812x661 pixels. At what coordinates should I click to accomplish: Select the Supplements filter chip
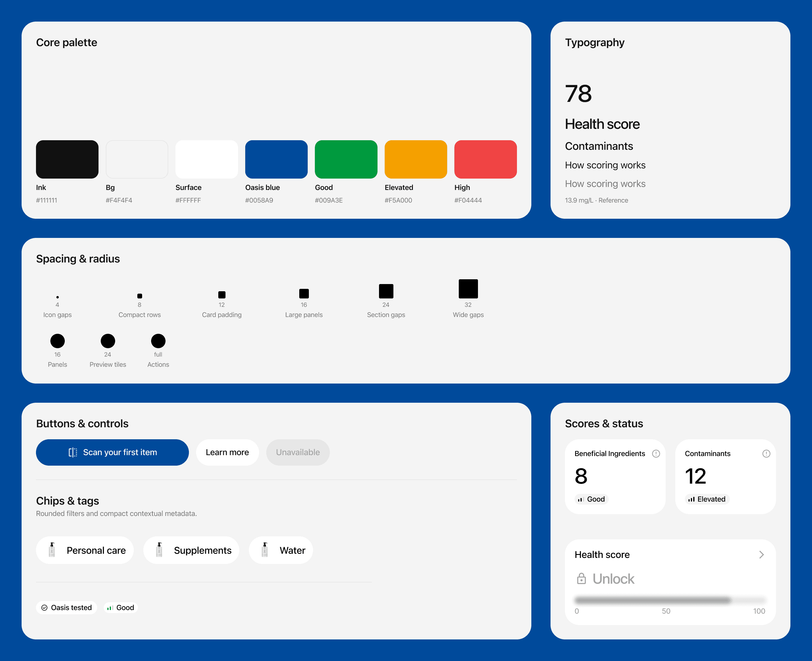pos(191,550)
